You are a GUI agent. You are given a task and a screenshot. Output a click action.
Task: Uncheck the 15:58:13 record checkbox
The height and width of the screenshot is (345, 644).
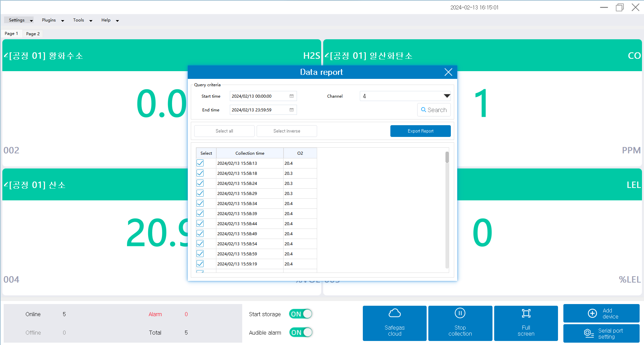[x=200, y=163]
